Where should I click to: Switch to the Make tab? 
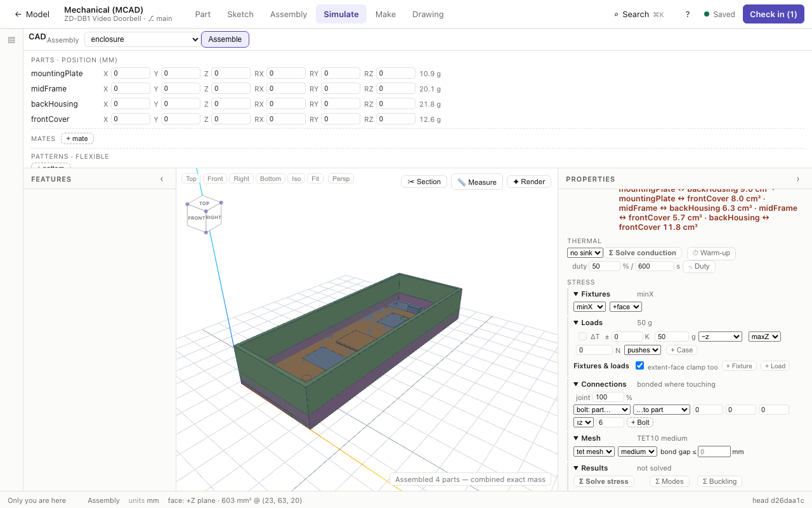coord(385,14)
